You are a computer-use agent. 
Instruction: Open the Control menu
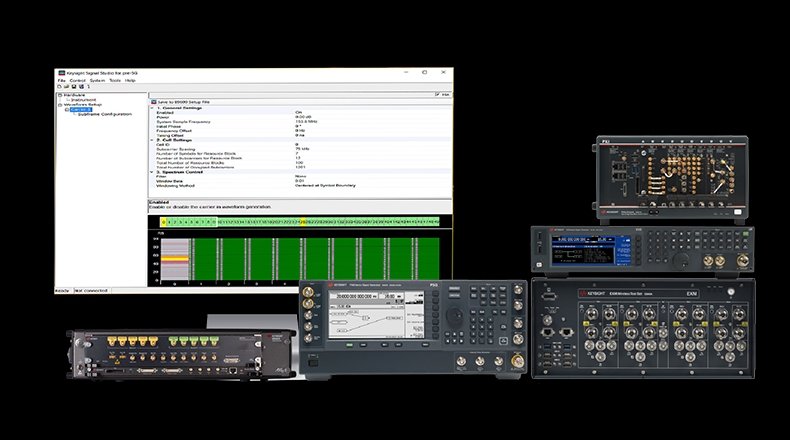point(76,80)
